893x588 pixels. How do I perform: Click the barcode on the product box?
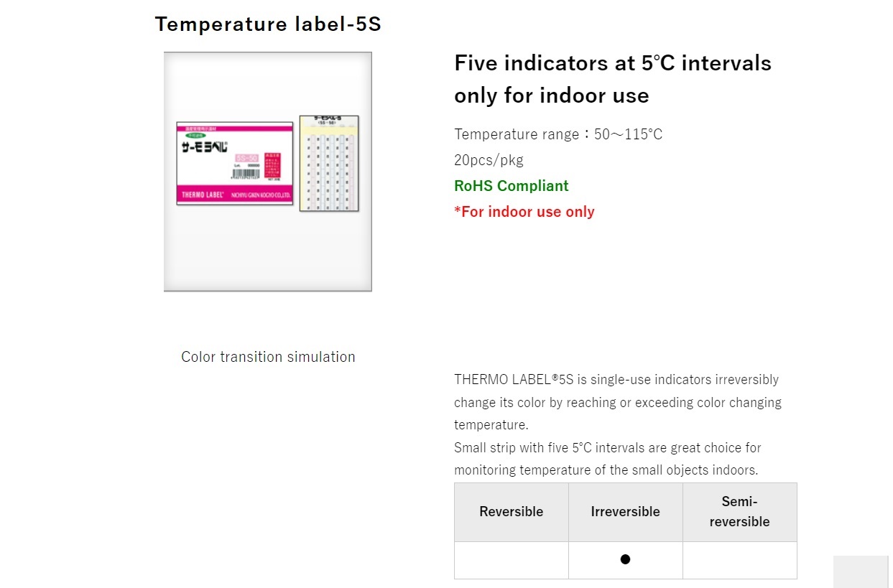[x=247, y=174]
